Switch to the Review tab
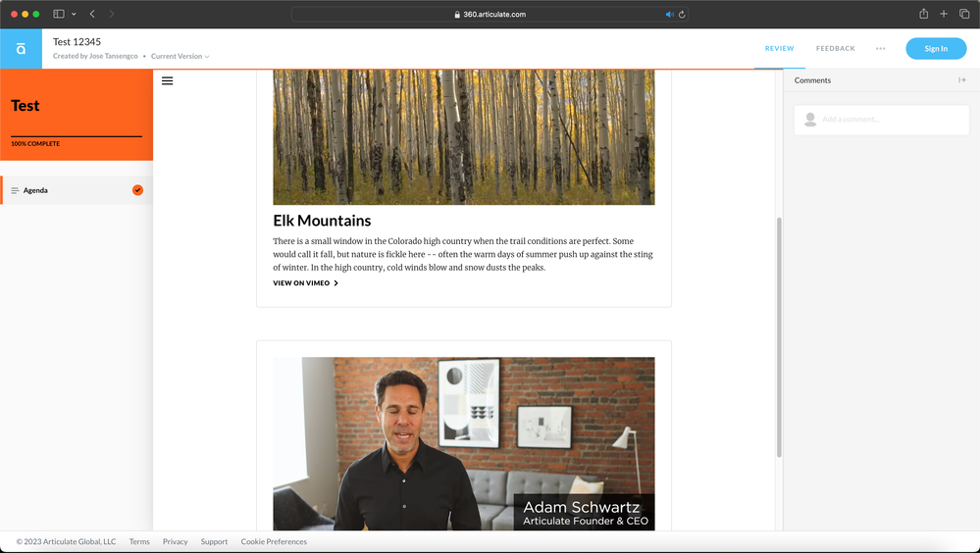Image resolution: width=980 pixels, height=553 pixels. pyautogui.click(x=779, y=48)
